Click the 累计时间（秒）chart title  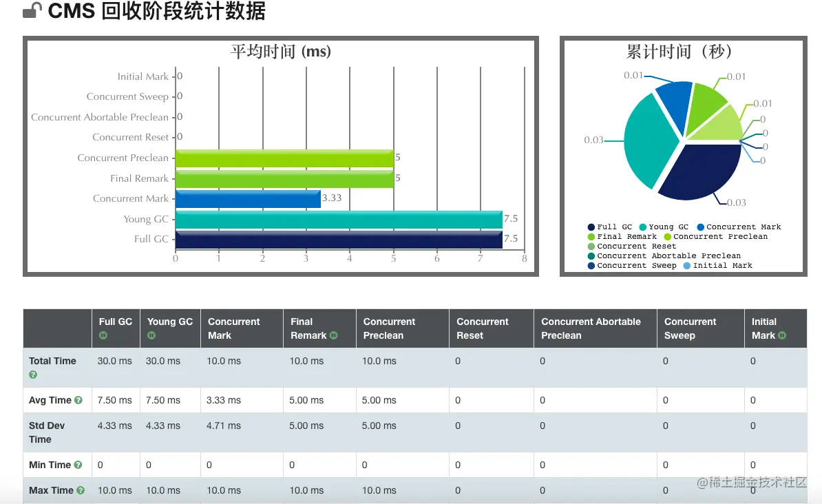(x=679, y=52)
